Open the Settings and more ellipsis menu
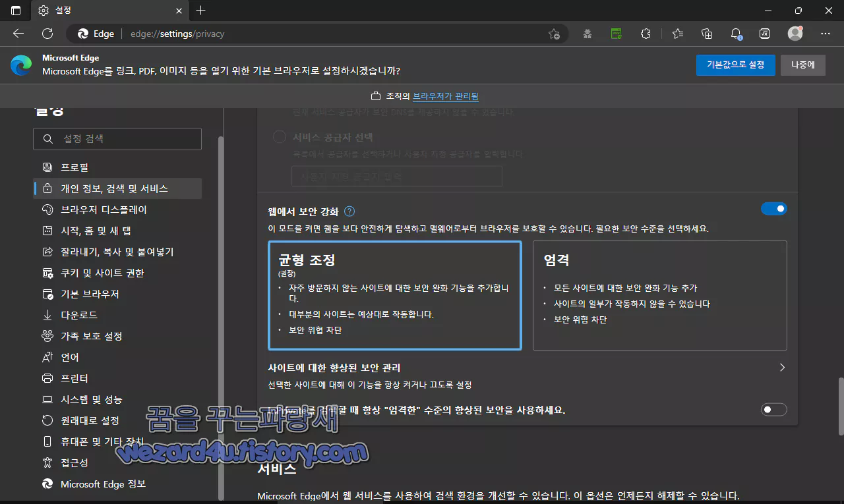Viewport: 844px width, 504px height. pos(826,34)
